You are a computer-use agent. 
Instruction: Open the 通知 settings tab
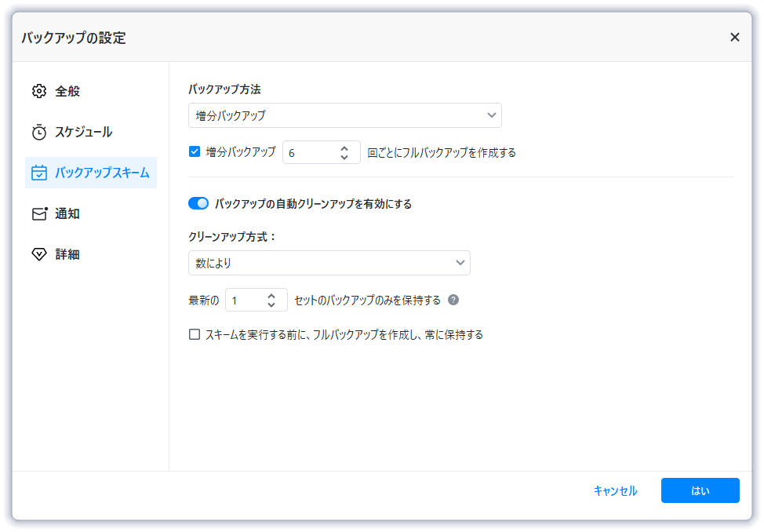click(67, 213)
